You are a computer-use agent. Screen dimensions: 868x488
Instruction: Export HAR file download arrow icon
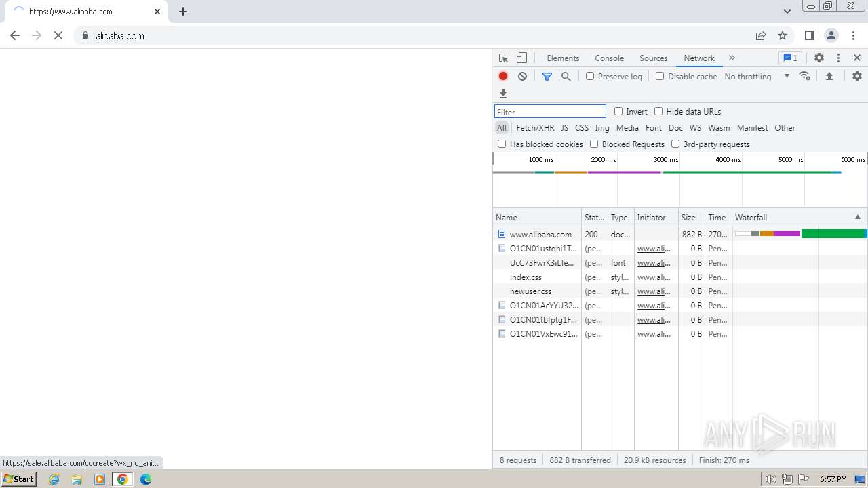pos(503,94)
